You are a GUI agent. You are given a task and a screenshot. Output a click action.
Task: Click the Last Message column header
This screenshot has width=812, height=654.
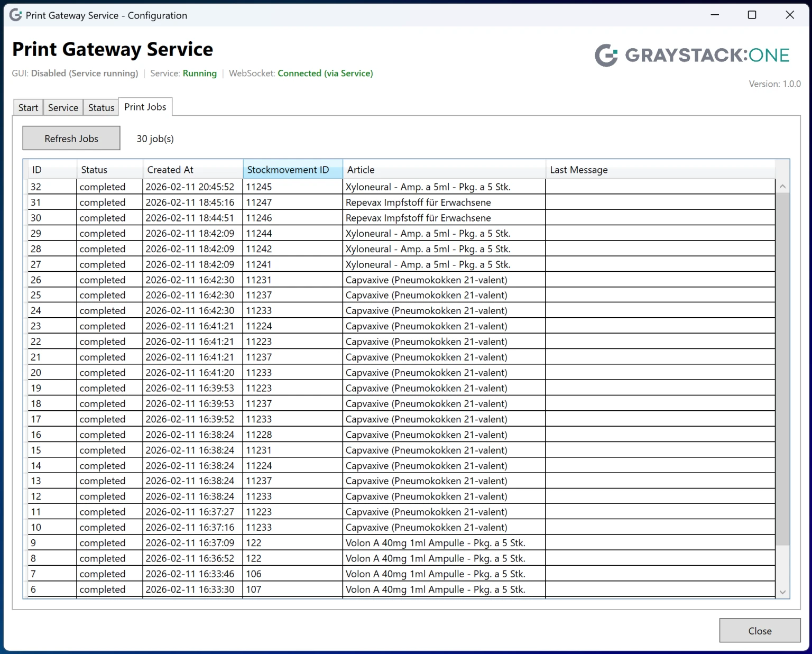(660, 170)
